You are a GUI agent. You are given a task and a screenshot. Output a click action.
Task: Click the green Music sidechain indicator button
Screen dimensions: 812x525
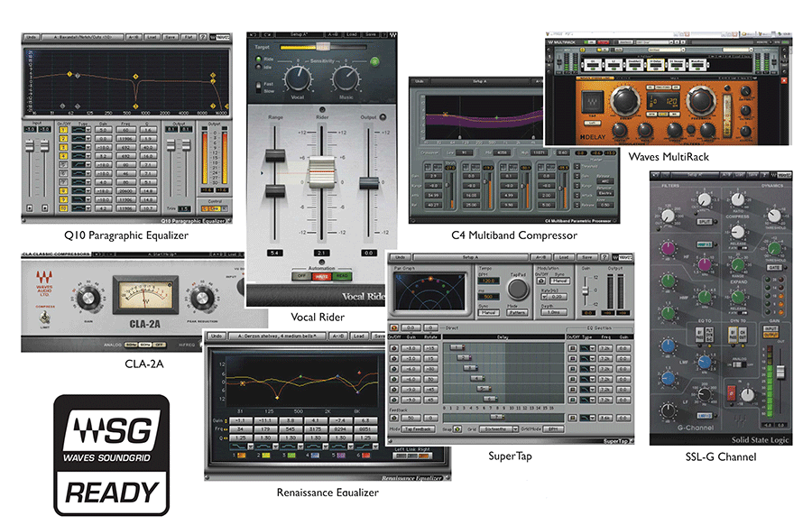click(x=374, y=61)
